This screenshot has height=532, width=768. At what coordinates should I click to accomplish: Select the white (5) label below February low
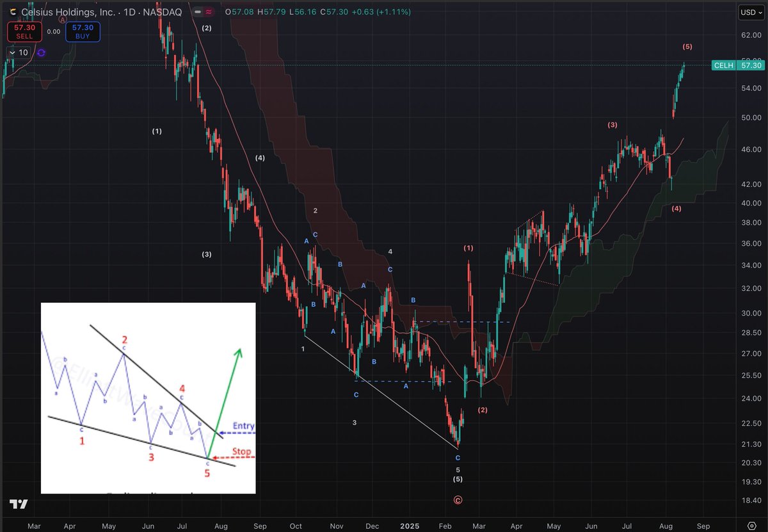click(458, 479)
